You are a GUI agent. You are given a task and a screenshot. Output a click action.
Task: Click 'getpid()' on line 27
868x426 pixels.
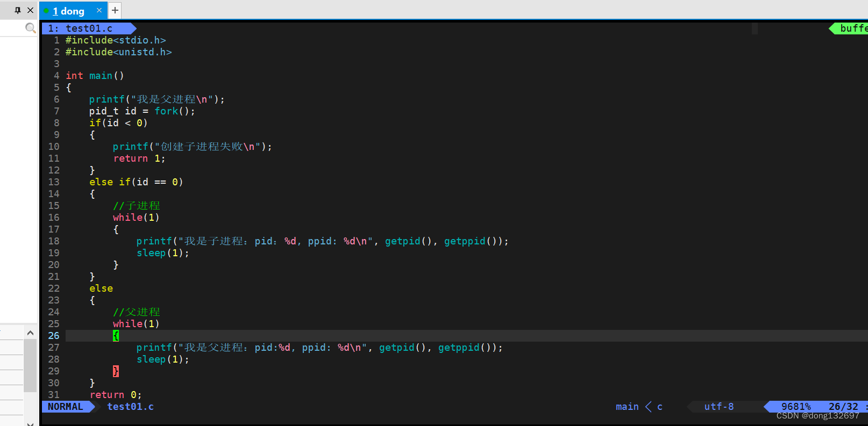click(x=402, y=348)
